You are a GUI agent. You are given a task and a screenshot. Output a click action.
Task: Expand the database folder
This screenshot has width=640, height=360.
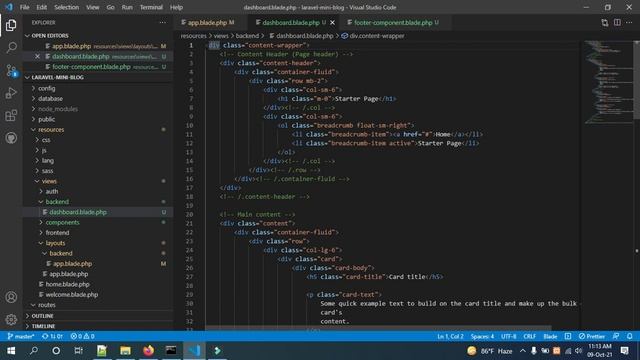(x=50, y=99)
